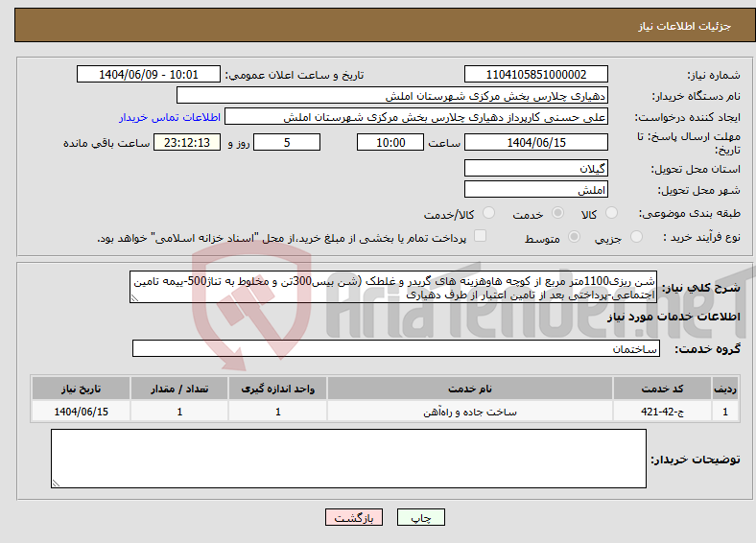Click the شرح کلی نیاز description textarea
Screen dimensions: 756x543
(393, 287)
